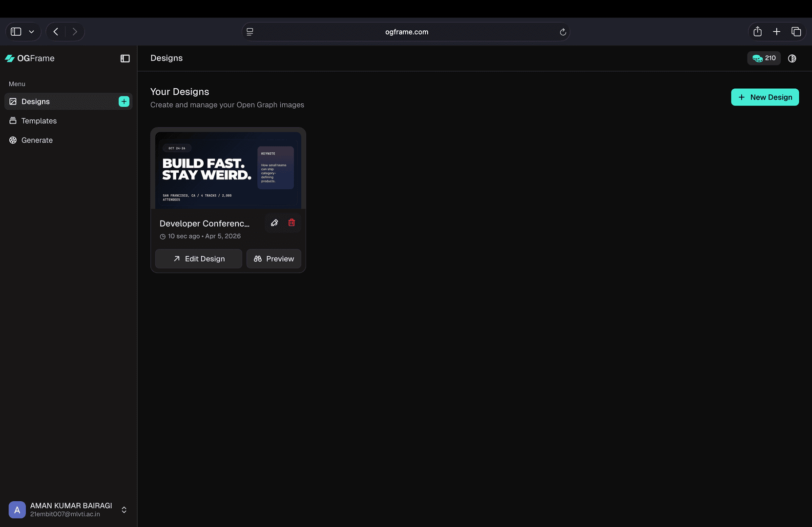Screen dimensions: 812x527
Task: Open a new tab with plus icon
Action: [776, 32]
